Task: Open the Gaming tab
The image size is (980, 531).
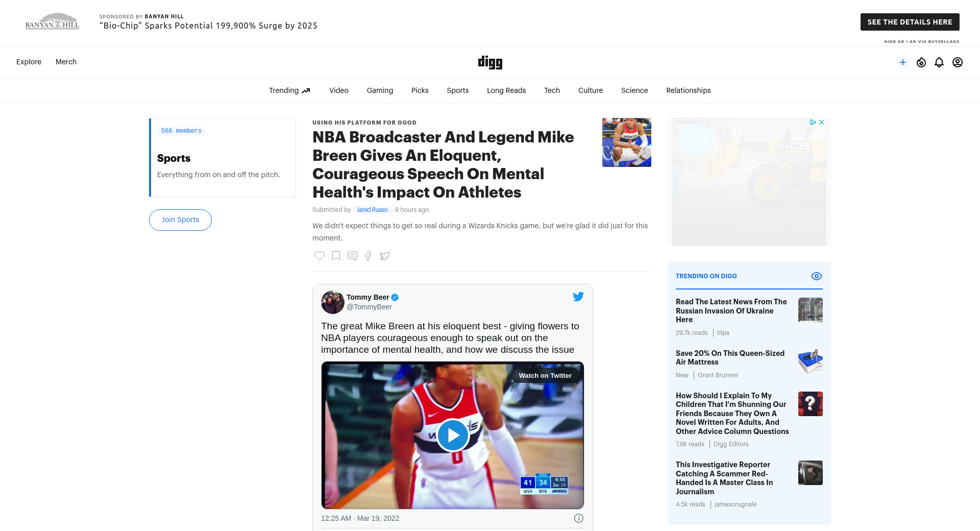Action: click(380, 90)
